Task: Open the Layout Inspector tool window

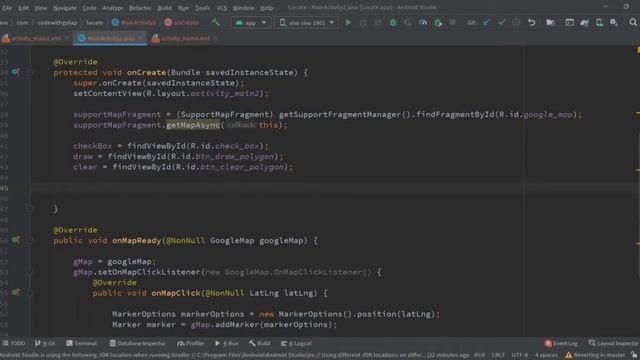Action: (x=613, y=343)
